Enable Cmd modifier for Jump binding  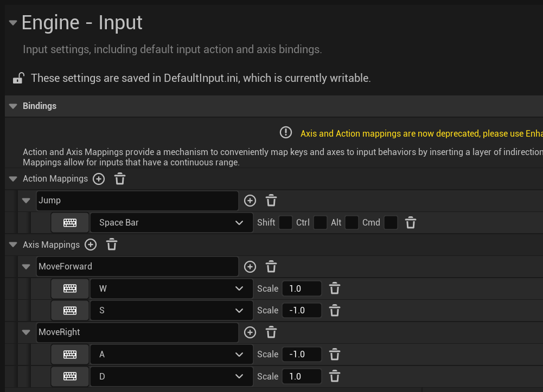(x=391, y=222)
